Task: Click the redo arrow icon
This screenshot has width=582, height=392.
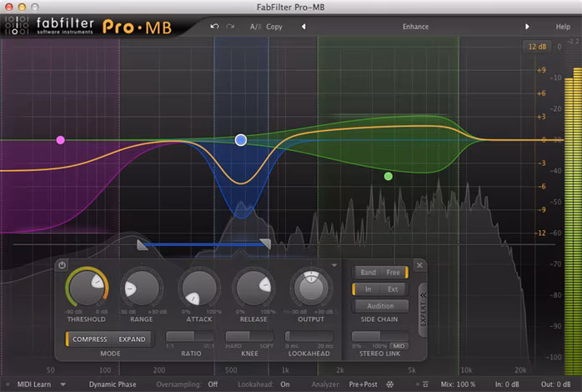Action: coord(230,27)
